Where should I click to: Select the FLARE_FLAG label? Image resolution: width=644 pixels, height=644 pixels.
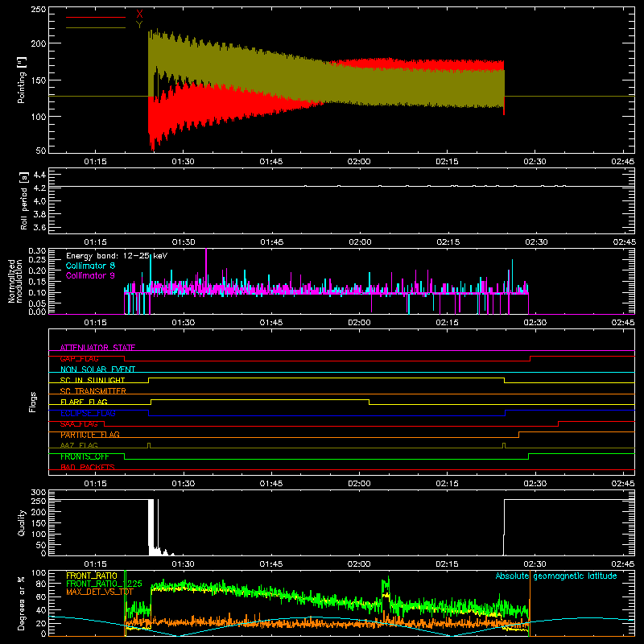pyautogui.click(x=84, y=402)
